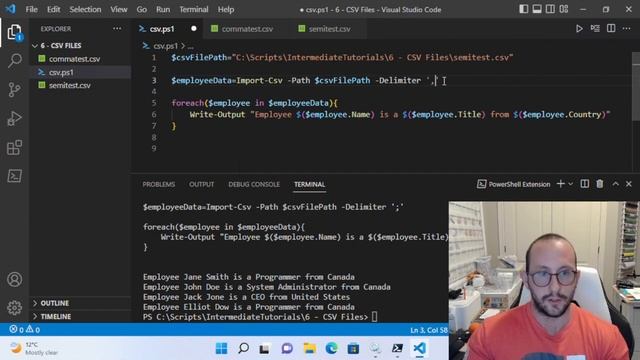Screen dimensions: 640x360
Task: Open Explorer Views and More Actions ellipsis
Action: 117,29
